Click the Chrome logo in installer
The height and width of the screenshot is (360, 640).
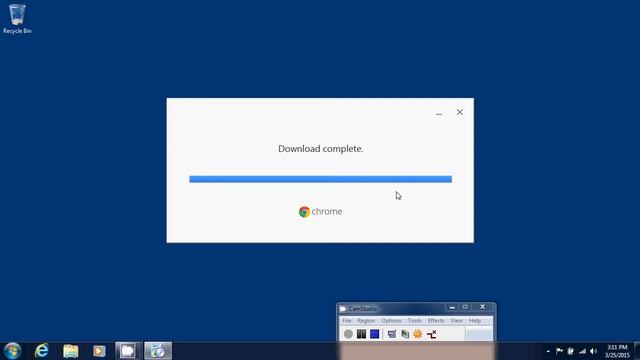coord(304,212)
